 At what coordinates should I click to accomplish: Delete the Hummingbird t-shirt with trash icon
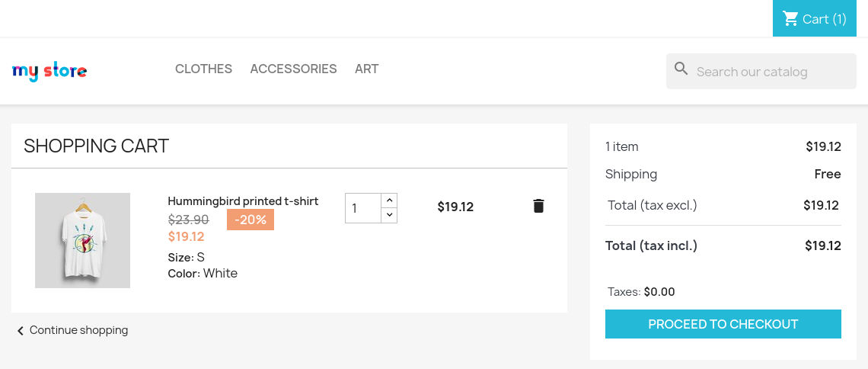tap(538, 206)
